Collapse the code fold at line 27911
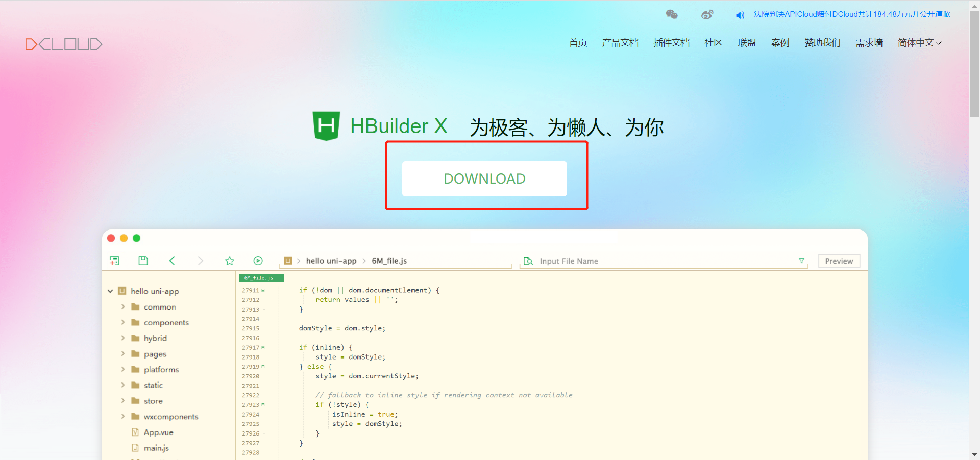Screen dimensions: 980x460 coord(262,290)
